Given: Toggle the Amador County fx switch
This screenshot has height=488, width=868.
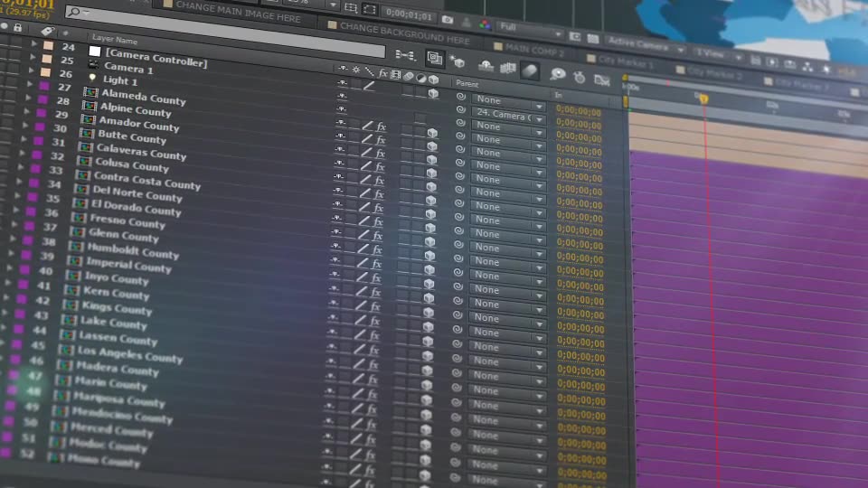Looking at the screenshot, I should coord(380,154).
